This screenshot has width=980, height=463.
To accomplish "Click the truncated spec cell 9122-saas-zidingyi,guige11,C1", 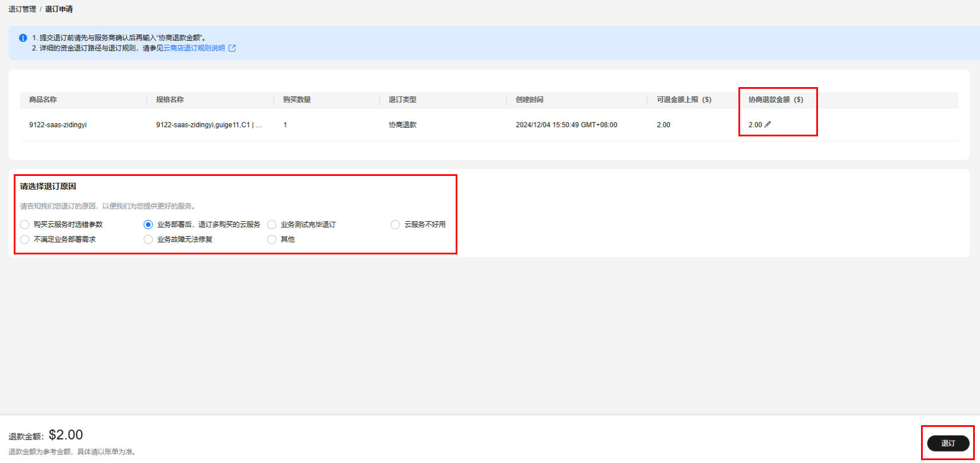I will click(209, 125).
